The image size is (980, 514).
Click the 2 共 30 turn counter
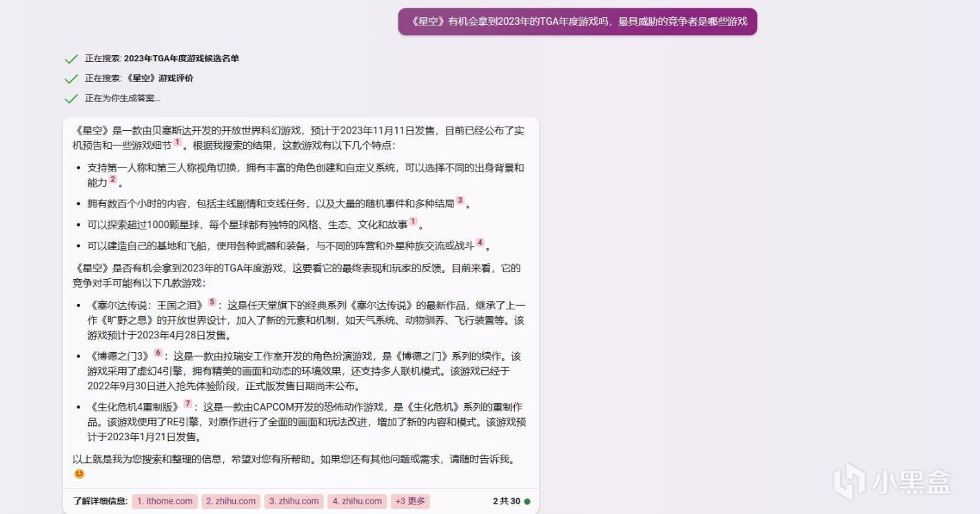507,502
